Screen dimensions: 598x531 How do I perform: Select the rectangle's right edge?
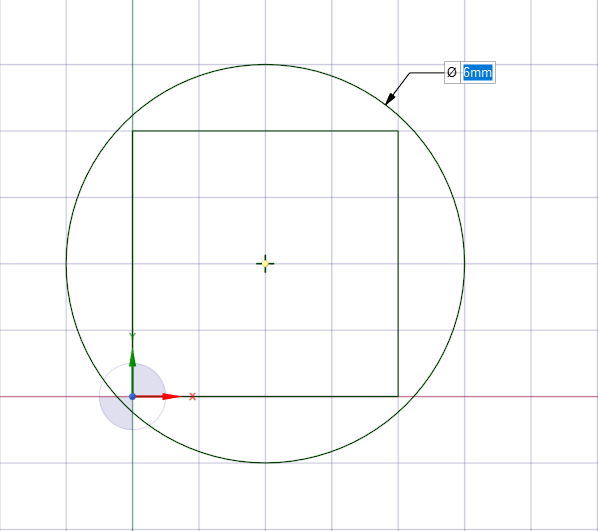pos(398,264)
